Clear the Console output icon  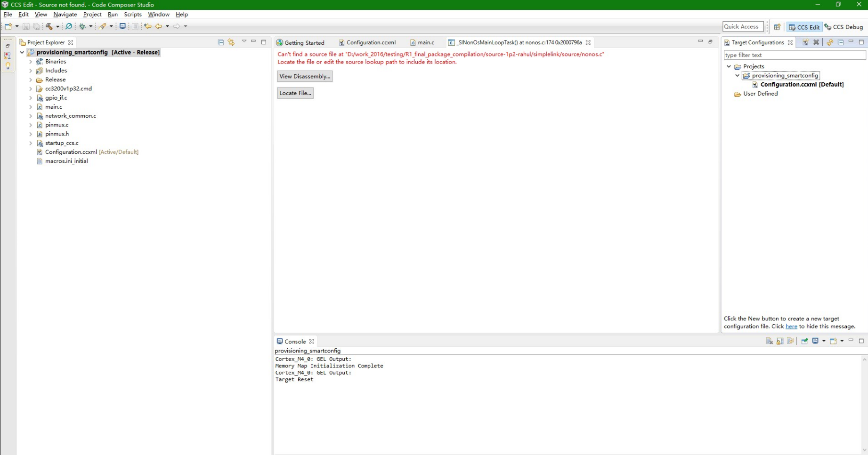[x=769, y=341]
